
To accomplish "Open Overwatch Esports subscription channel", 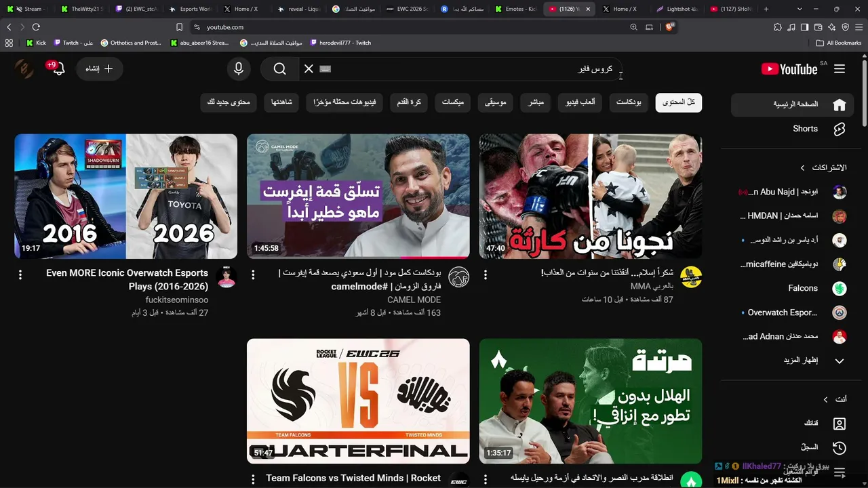I will (792, 312).
